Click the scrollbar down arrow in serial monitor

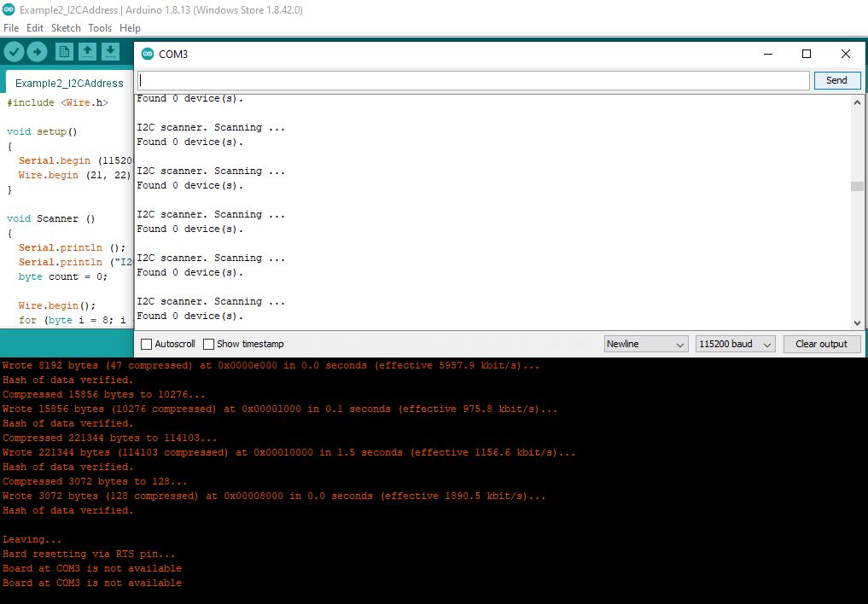[857, 323]
